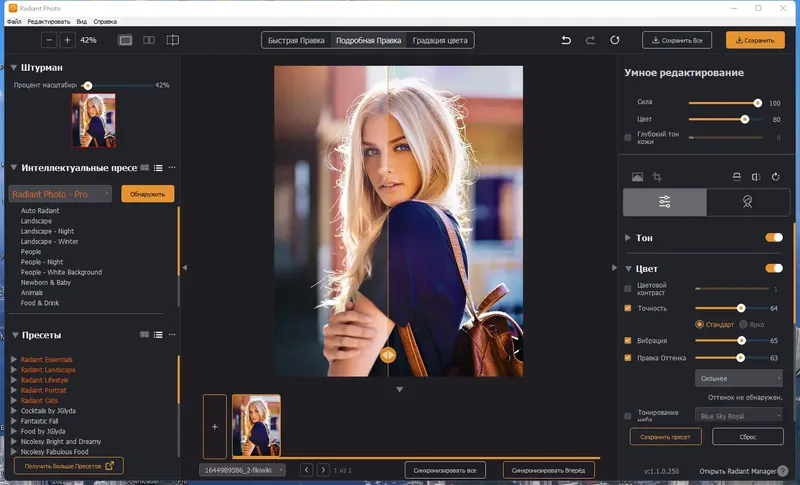Switch to the portrait retouch tab icon

coord(747,202)
